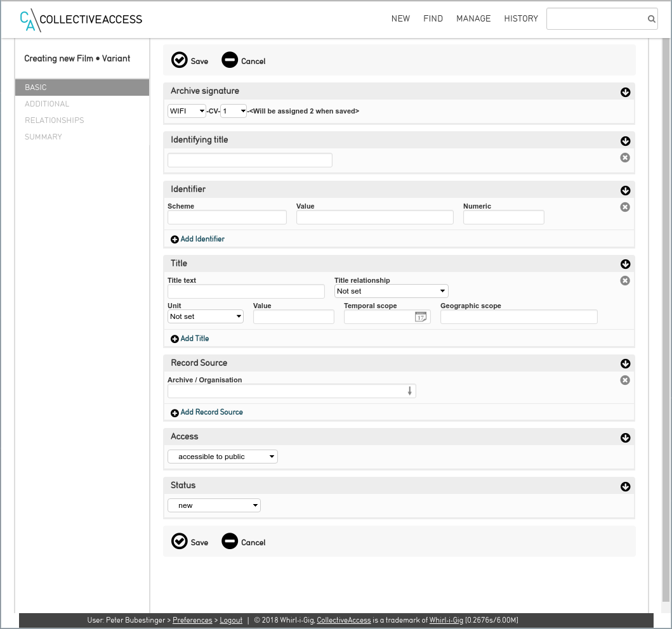The width and height of the screenshot is (672, 629).
Task: Remove the Identifying title entry
Action: (625, 158)
